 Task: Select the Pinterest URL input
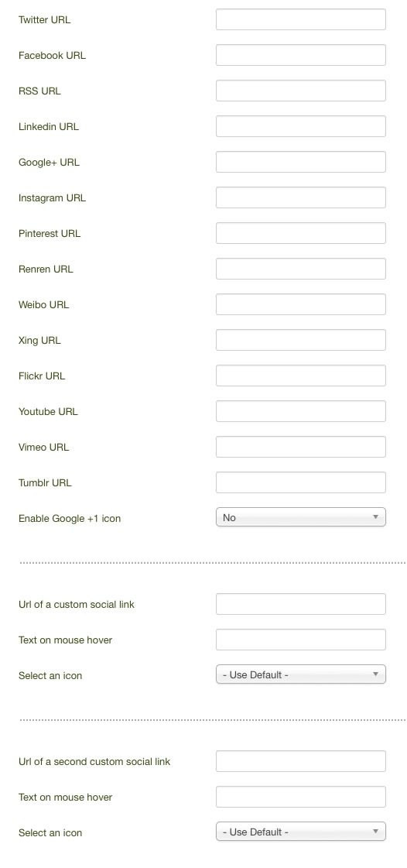coord(300,233)
